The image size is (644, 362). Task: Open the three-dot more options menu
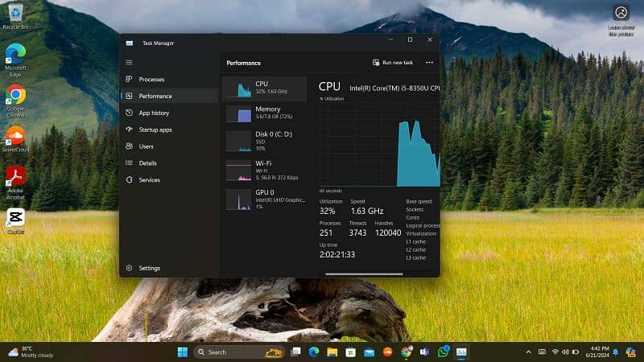tap(429, 63)
